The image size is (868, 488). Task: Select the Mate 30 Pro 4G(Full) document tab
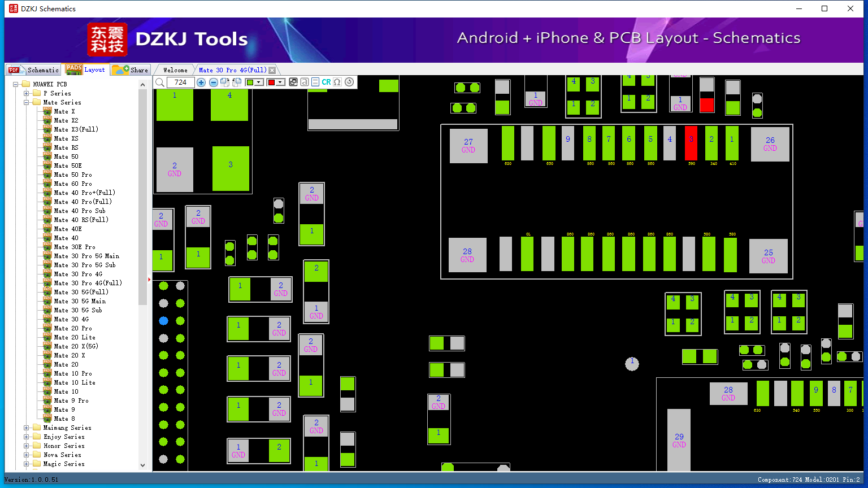(x=232, y=70)
